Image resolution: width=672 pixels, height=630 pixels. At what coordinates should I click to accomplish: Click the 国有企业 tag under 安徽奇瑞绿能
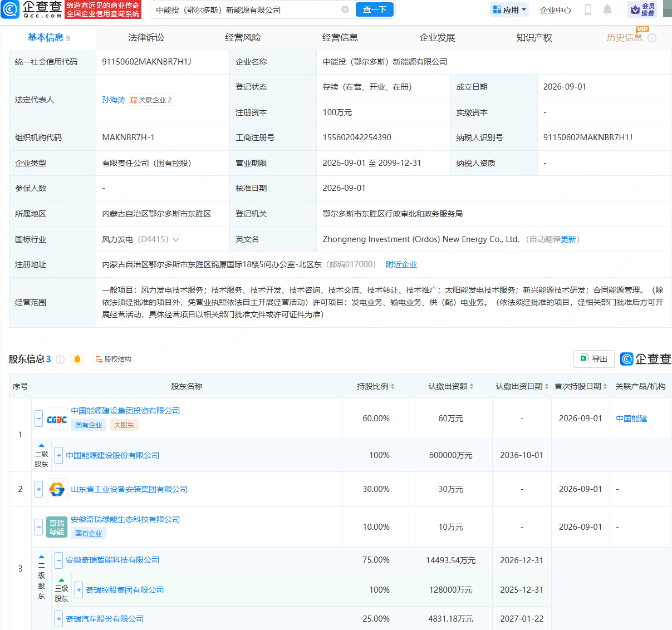89,533
